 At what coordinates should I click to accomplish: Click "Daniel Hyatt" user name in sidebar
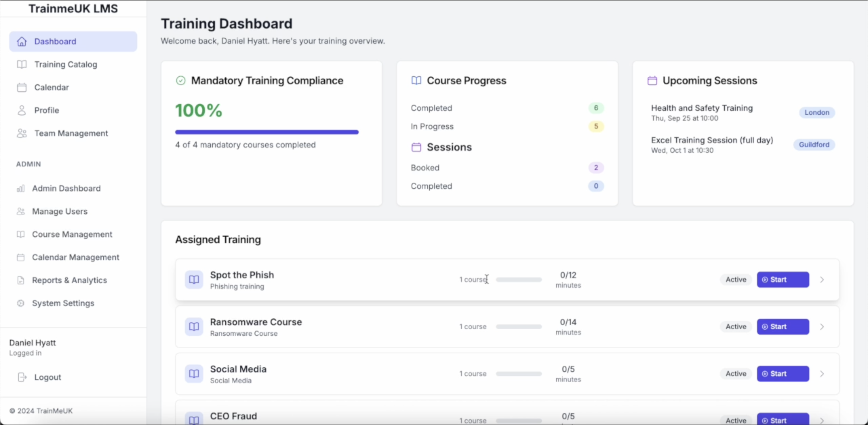click(32, 343)
